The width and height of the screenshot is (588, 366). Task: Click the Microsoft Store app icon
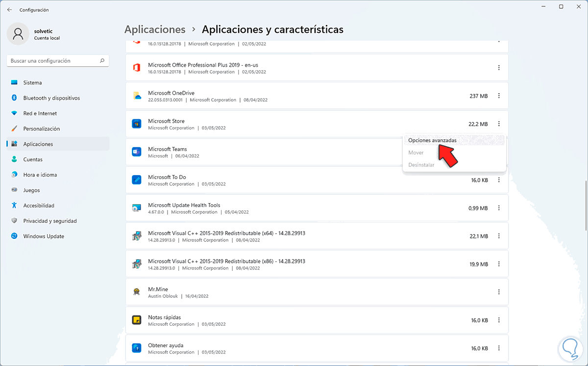click(x=137, y=124)
